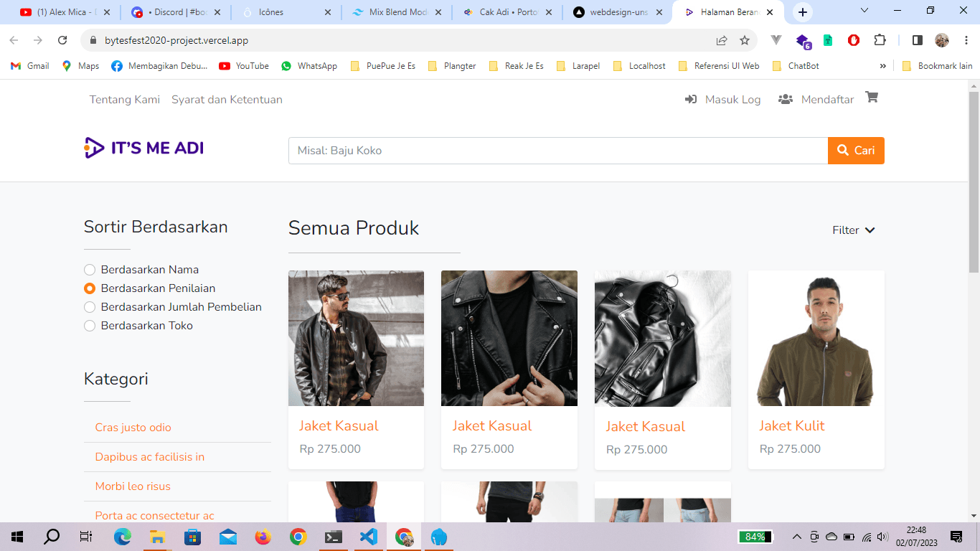
Task: Open the Dapibus ac facilisis in category
Action: point(150,457)
